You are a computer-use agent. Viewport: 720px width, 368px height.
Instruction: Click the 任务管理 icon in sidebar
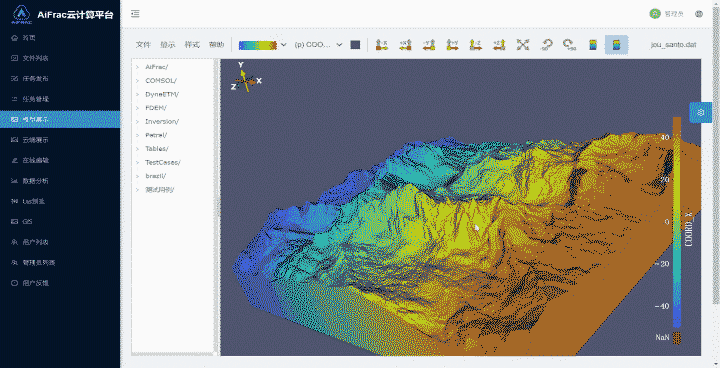[x=14, y=99]
